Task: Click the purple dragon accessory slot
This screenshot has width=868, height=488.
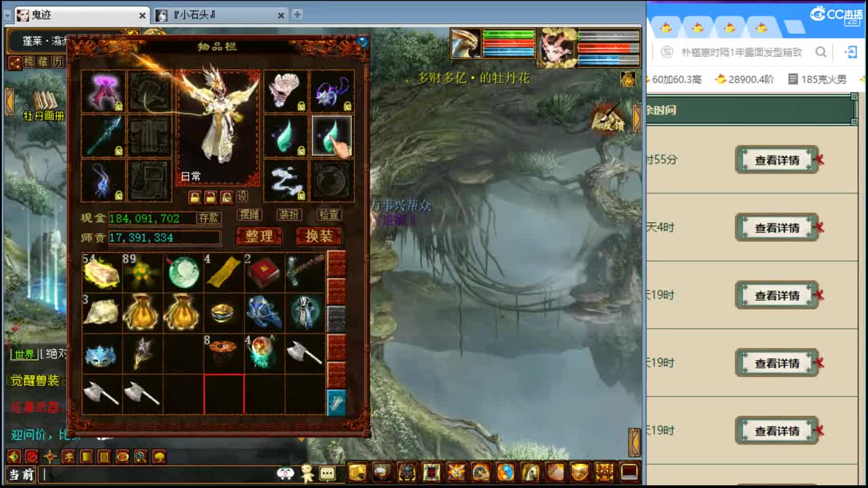Action: coord(332,91)
